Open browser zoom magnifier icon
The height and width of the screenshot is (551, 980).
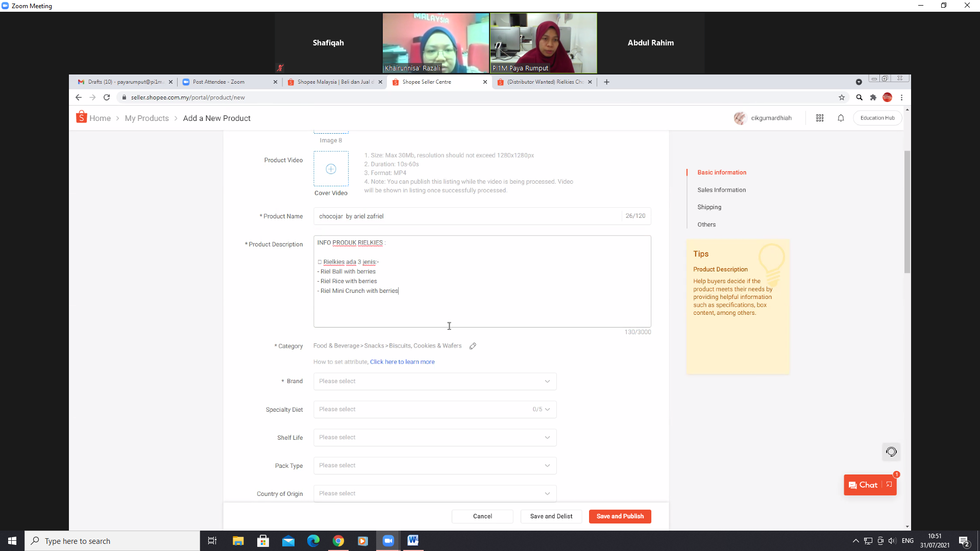859,97
